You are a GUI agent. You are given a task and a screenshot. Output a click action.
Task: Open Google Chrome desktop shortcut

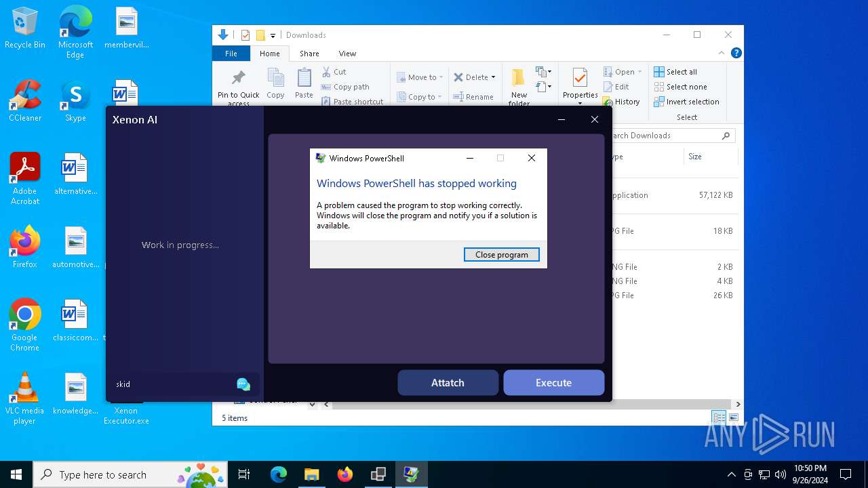[x=25, y=325]
